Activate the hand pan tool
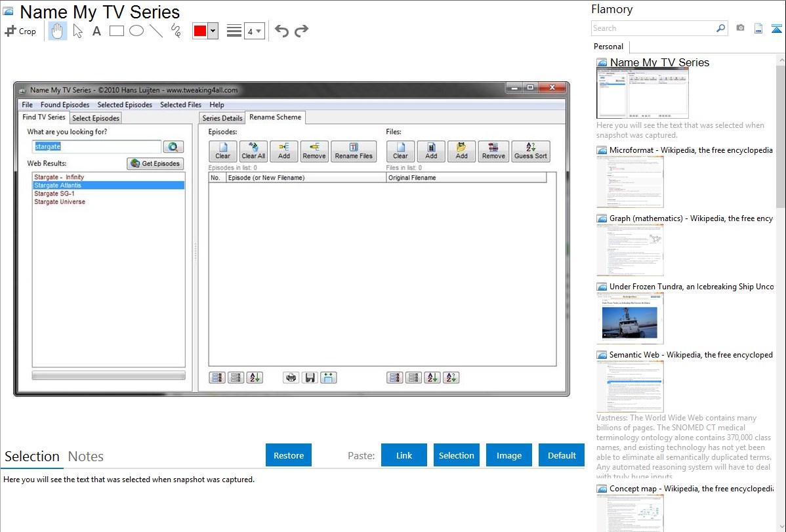This screenshot has width=786, height=532. (57, 31)
